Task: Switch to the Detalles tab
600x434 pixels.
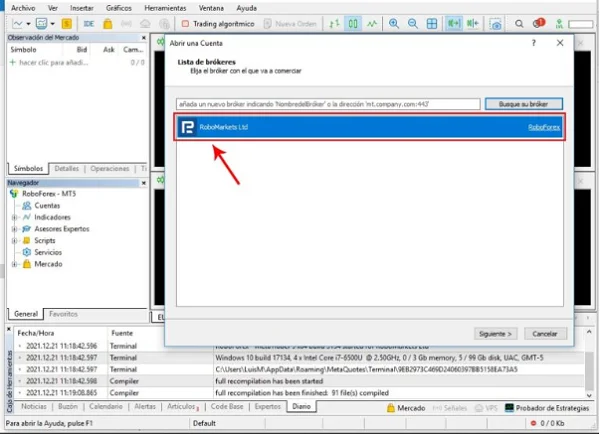Action: click(x=67, y=168)
